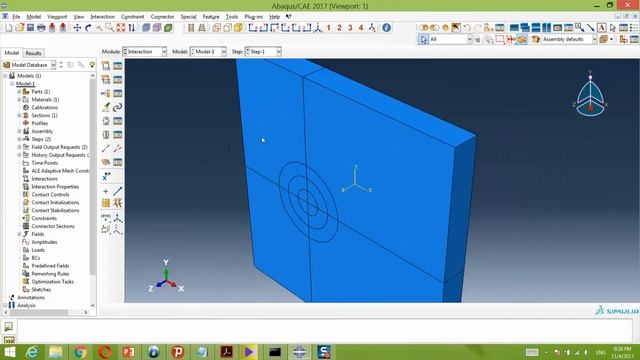Save the model database with disk icon
The width and height of the screenshot is (640, 360).
[30, 28]
